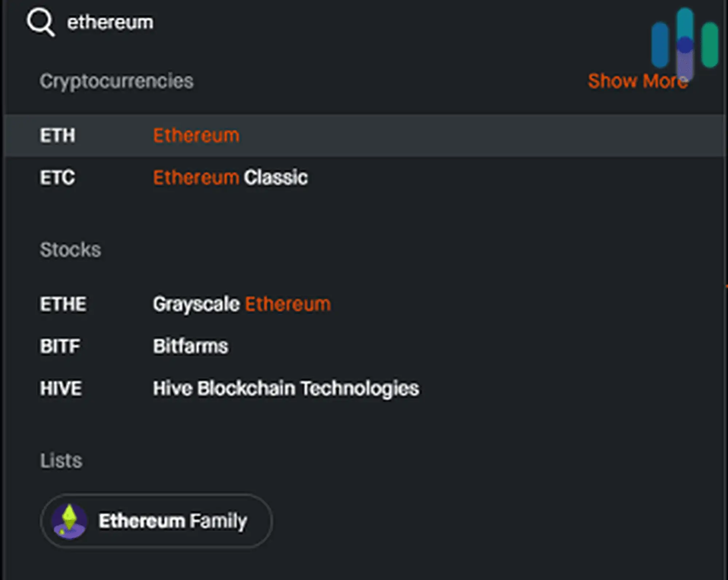Click the HIVE ticker symbol
The height and width of the screenshot is (580, 728).
click(61, 388)
